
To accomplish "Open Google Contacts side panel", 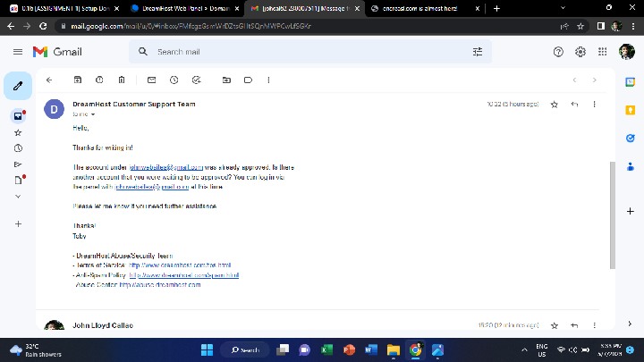I will coord(630,166).
